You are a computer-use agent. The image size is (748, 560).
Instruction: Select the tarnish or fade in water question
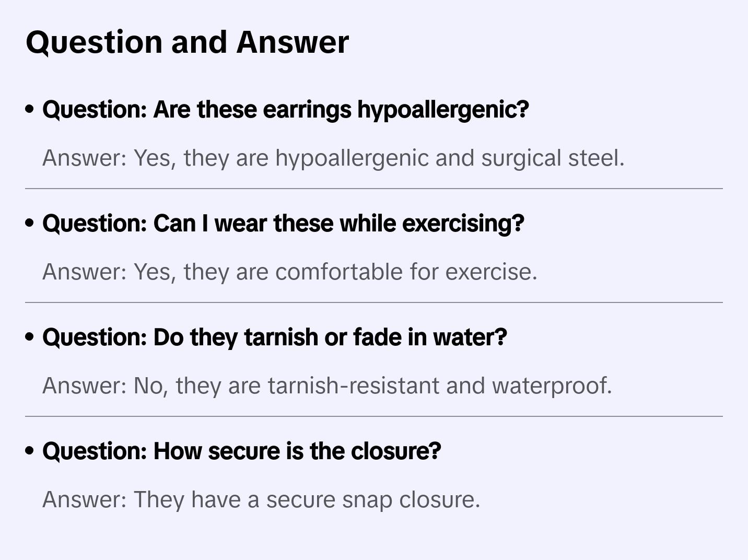point(274,337)
